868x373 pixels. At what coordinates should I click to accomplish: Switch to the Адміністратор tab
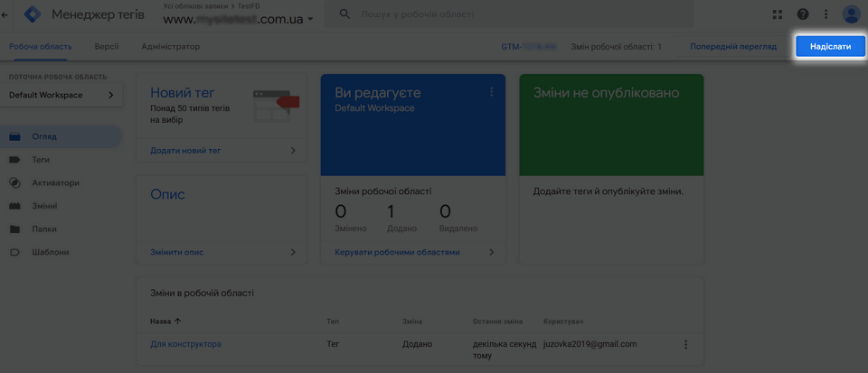click(171, 46)
